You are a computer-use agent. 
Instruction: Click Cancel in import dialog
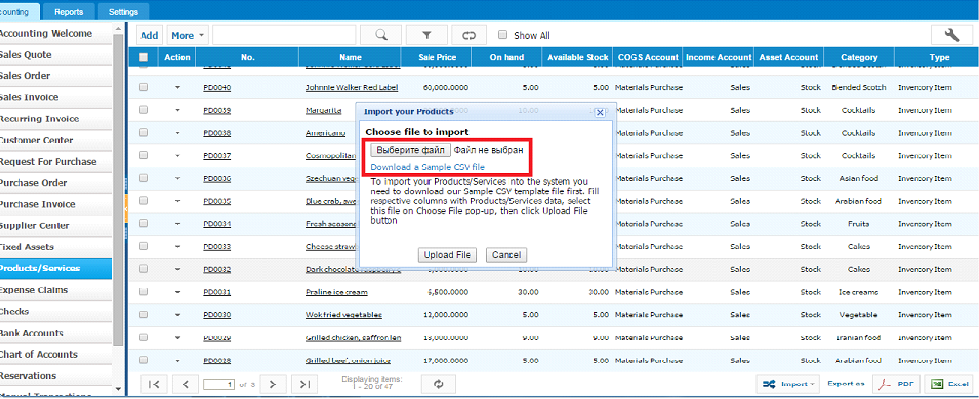point(506,255)
